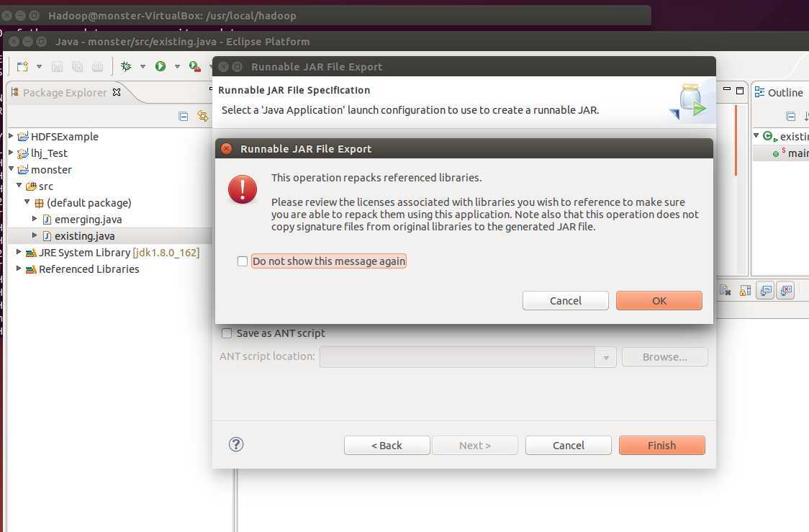Collapse all in Package Explorer

[183, 116]
